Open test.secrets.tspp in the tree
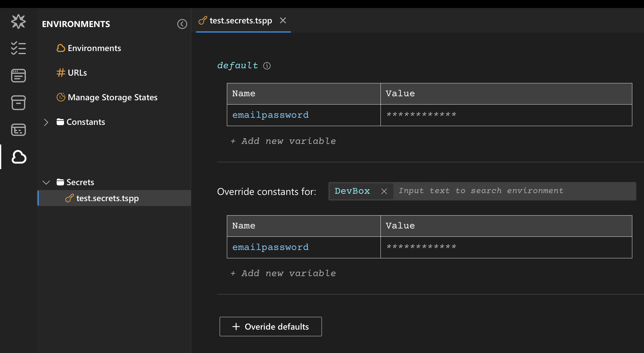Screen dimensions: 644x353 click(x=107, y=198)
